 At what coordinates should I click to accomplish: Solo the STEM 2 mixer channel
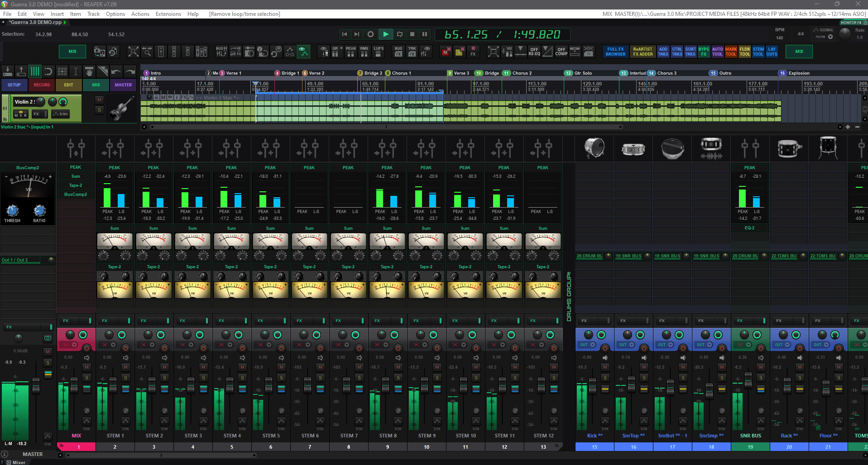[164, 378]
